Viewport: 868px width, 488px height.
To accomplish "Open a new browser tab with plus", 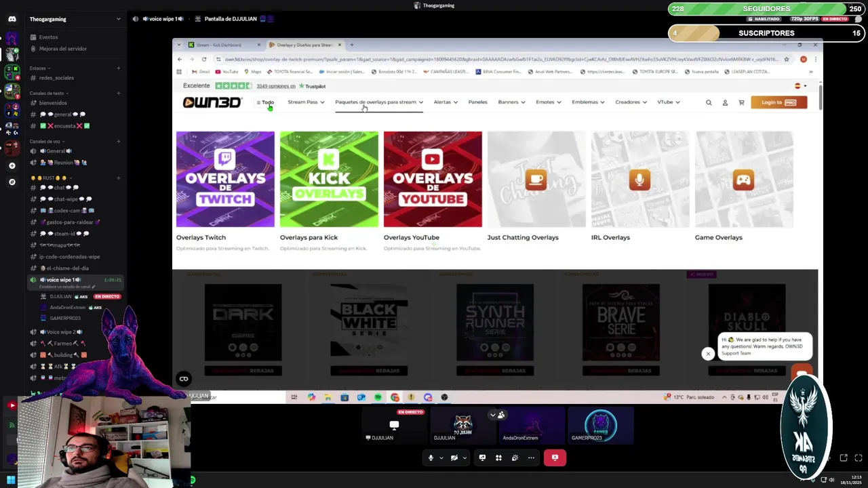I will coord(351,45).
